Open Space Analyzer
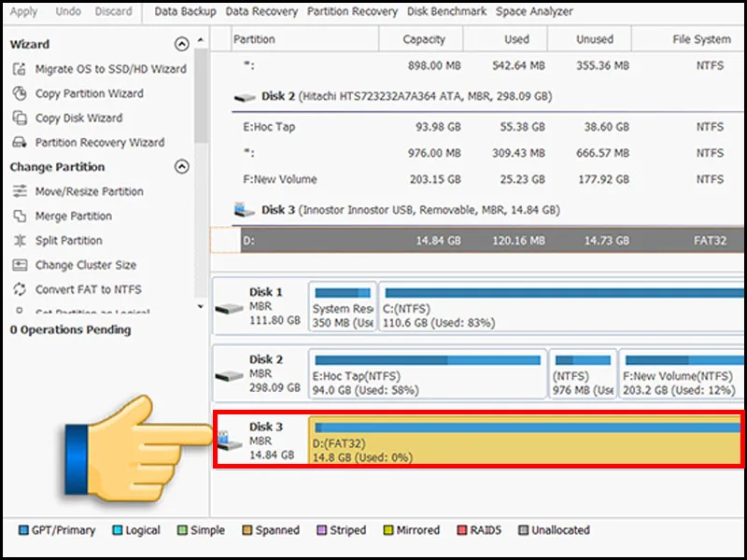The height and width of the screenshot is (560, 747). point(534,11)
